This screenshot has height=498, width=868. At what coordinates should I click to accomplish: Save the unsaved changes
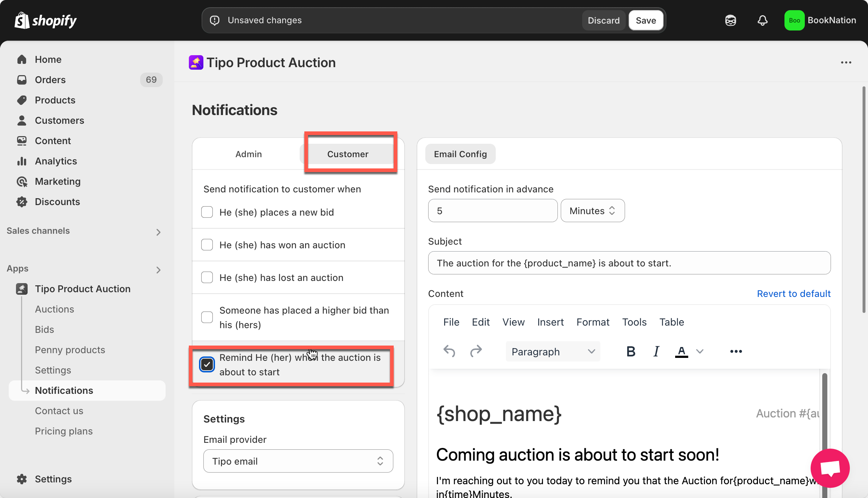(x=646, y=20)
